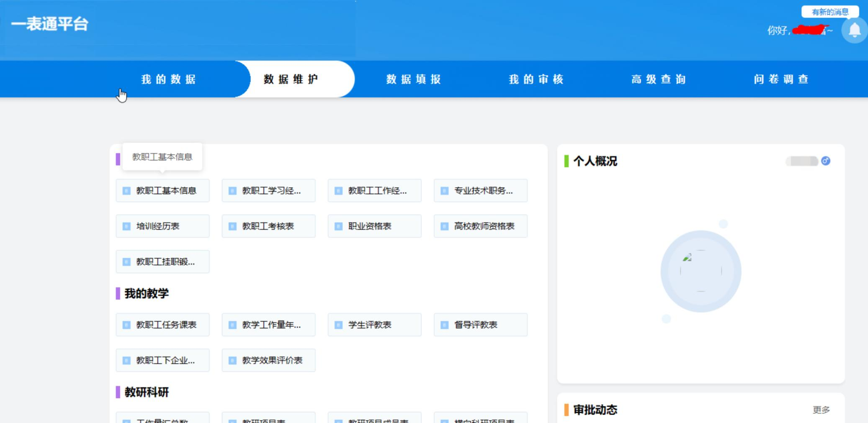Screen dimensions: 868x423
Task: Click the notification bell icon
Action: [854, 30]
